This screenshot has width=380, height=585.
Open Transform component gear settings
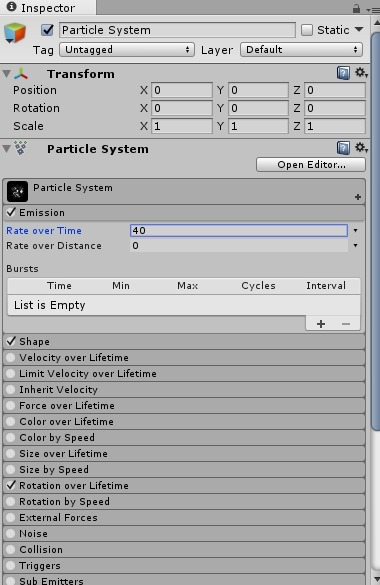point(361,73)
